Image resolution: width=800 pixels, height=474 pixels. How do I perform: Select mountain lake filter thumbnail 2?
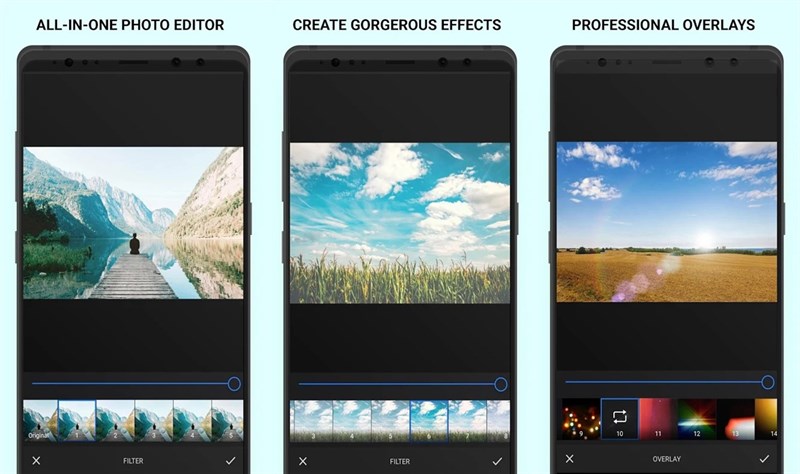click(x=115, y=421)
